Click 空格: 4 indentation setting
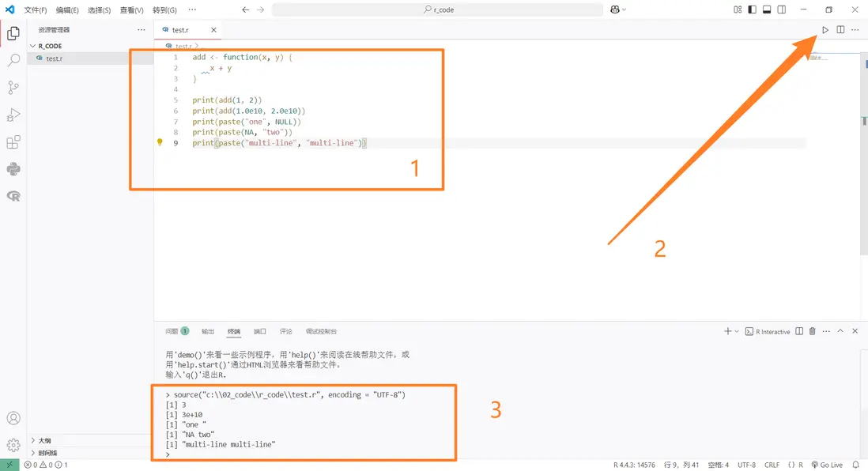868x471 pixels. [x=718, y=465]
